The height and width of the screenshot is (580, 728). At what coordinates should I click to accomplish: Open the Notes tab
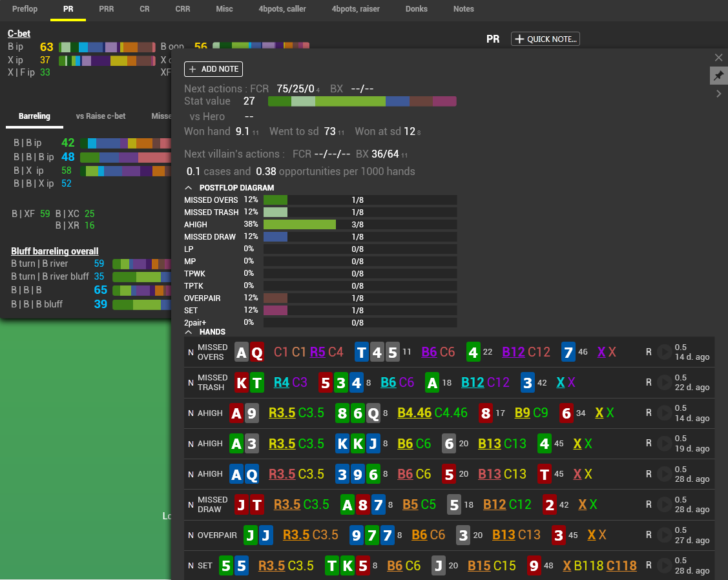coord(463,9)
